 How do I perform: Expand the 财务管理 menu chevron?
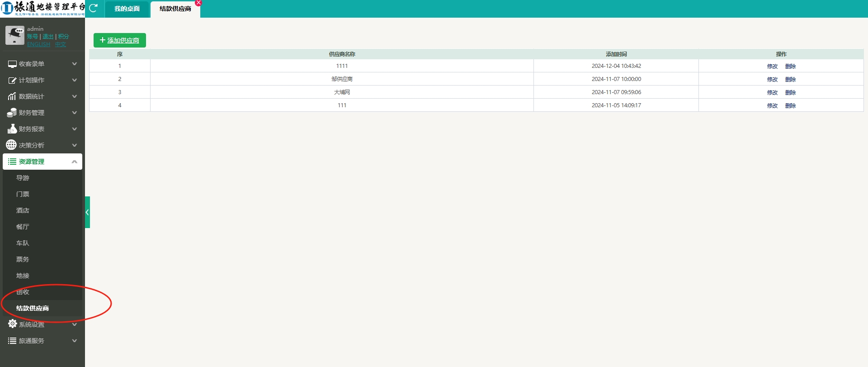(75, 113)
